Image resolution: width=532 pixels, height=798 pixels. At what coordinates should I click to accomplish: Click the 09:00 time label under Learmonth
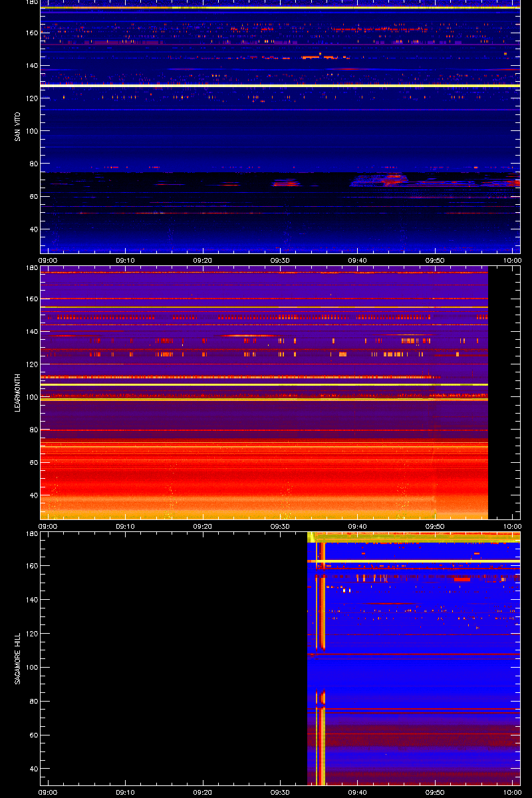tap(48, 526)
